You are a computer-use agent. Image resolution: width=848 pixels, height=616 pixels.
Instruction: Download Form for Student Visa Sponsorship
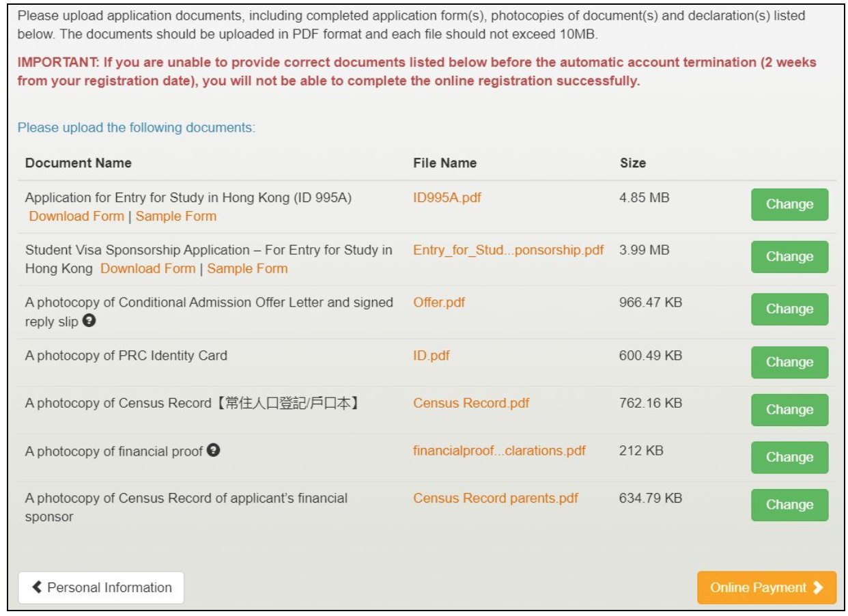click(x=147, y=268)
